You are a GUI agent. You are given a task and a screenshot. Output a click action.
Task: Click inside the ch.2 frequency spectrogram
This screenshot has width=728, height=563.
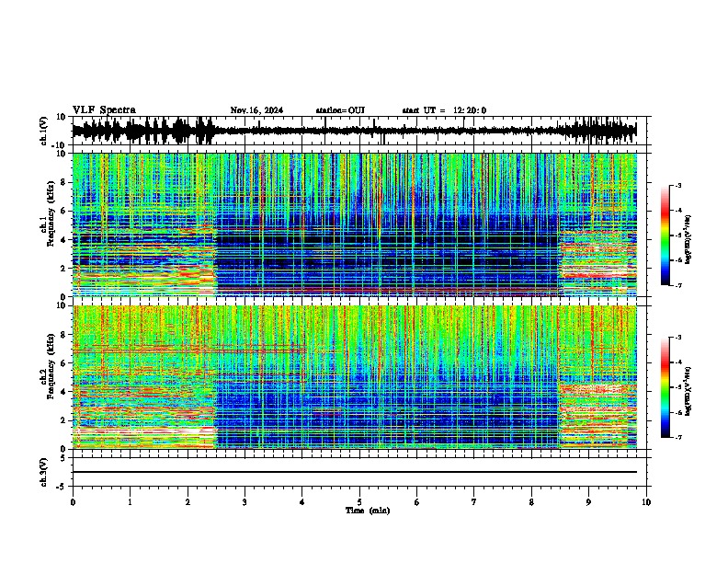coord(354,377)
